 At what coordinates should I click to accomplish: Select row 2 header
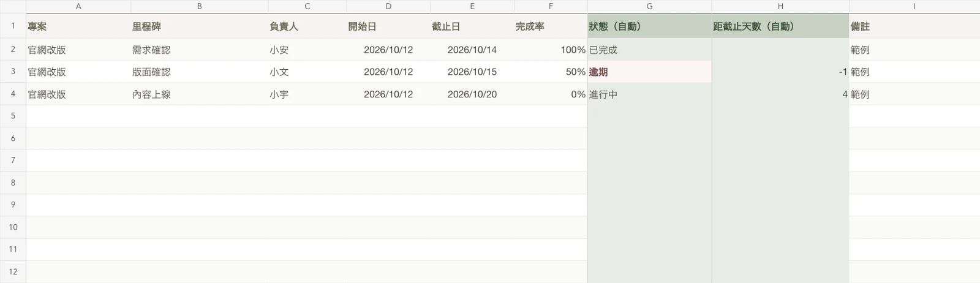tap(13, 49)
